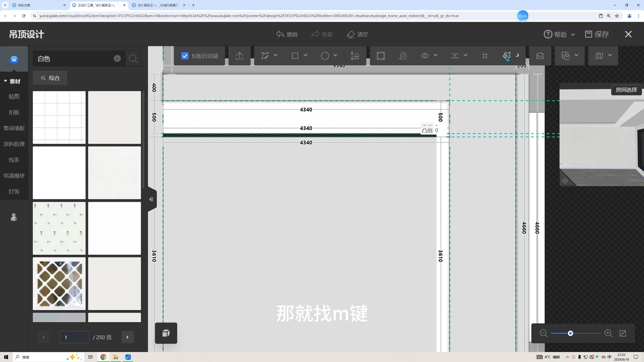The height and width of the screenshot is (362, 644).
Task: Open the 扣板 material category
Action: (x=14, y=112)
